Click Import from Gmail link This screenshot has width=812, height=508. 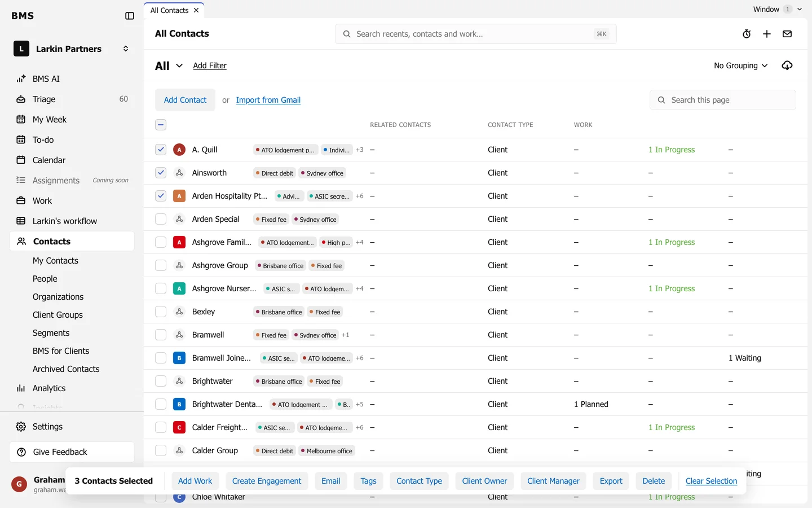coord(268,100)
